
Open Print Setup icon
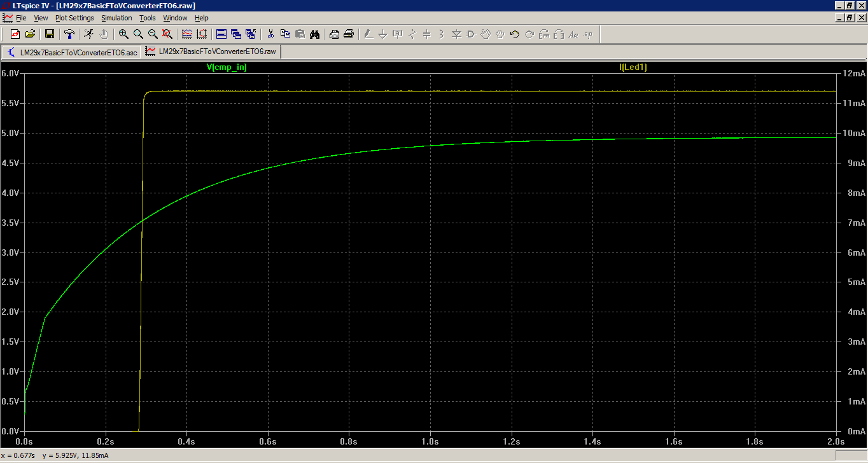pos(334,34)
